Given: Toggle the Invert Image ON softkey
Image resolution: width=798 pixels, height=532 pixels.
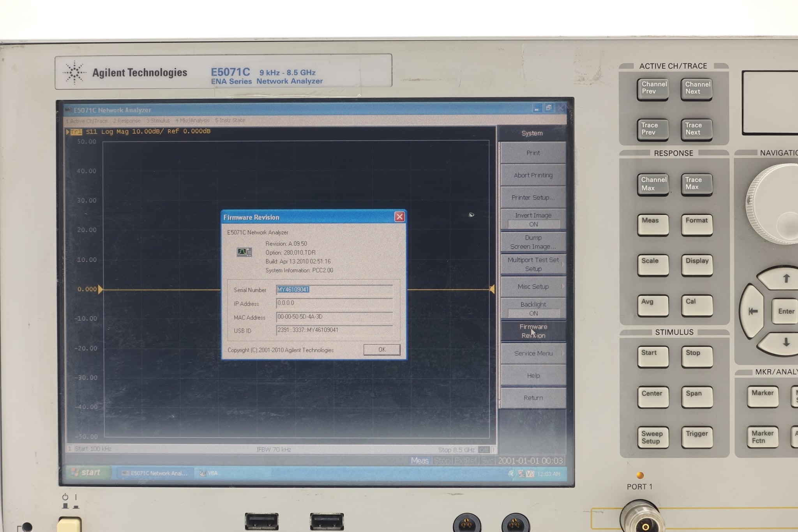Looking at the screenshot, I should [x=533, y=219].
